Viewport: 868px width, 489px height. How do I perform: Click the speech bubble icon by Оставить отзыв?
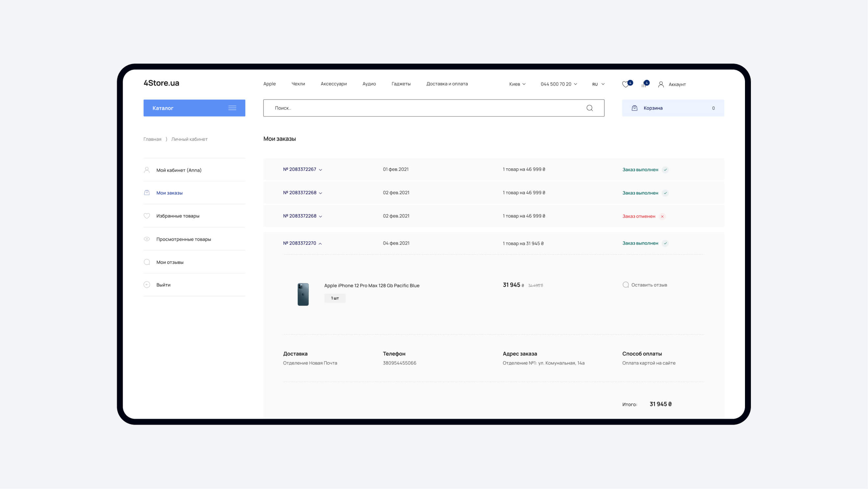pyautogui.click(x=626, y=285)
